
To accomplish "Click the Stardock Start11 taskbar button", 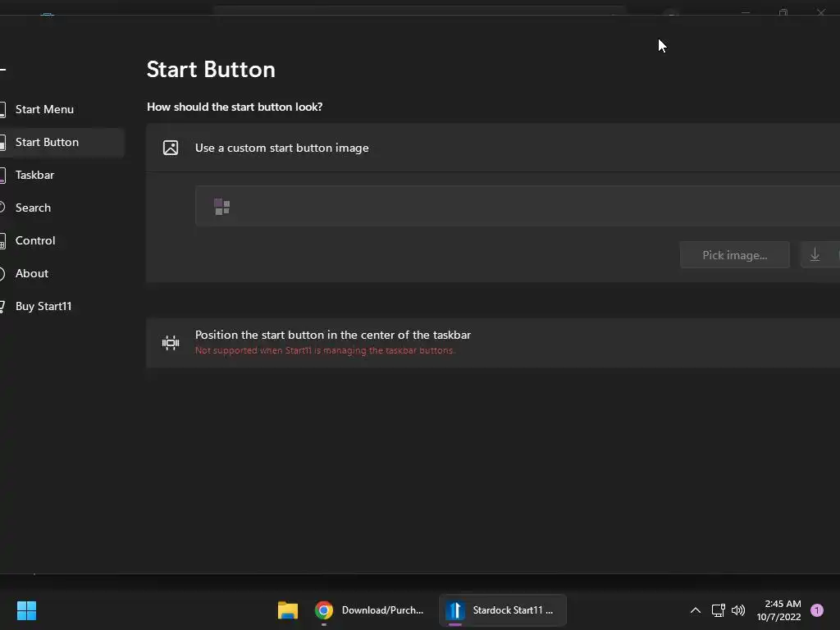I will point(503,610).
